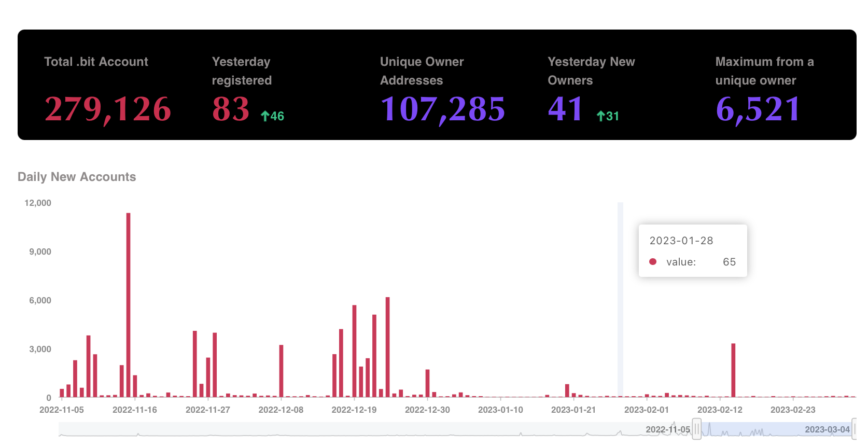Click the Unique Owner Addresses label

point(422,71)
